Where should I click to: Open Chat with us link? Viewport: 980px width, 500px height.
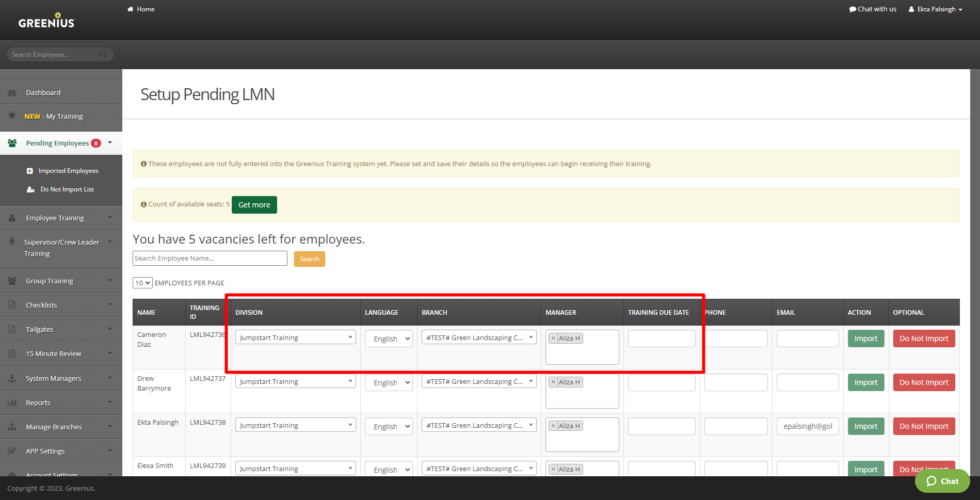point(873,9)
